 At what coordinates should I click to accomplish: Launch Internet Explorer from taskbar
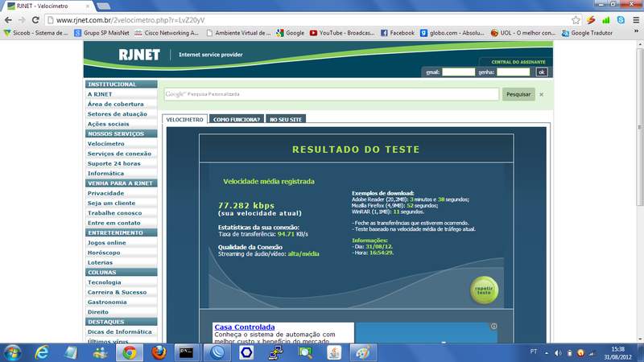pyautogui.click(x=42, y=352)
